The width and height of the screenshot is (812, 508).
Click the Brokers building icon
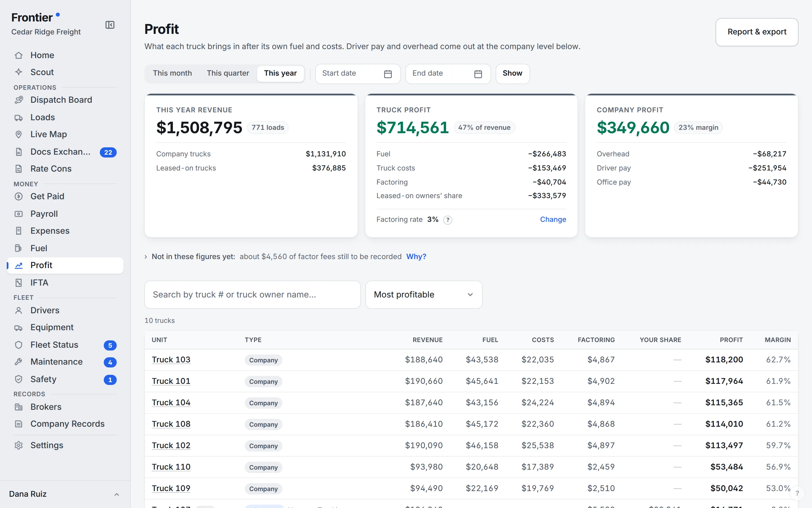pos(19,407)
